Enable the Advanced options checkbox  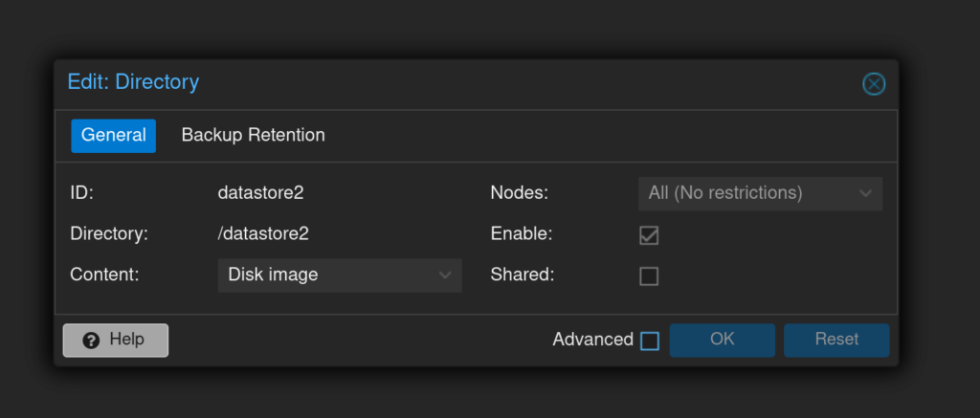[650, 341]
